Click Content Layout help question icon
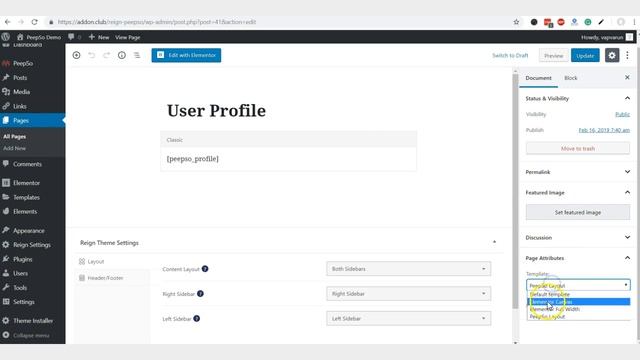Screen dimensions: 640x360 click(205, 269)
